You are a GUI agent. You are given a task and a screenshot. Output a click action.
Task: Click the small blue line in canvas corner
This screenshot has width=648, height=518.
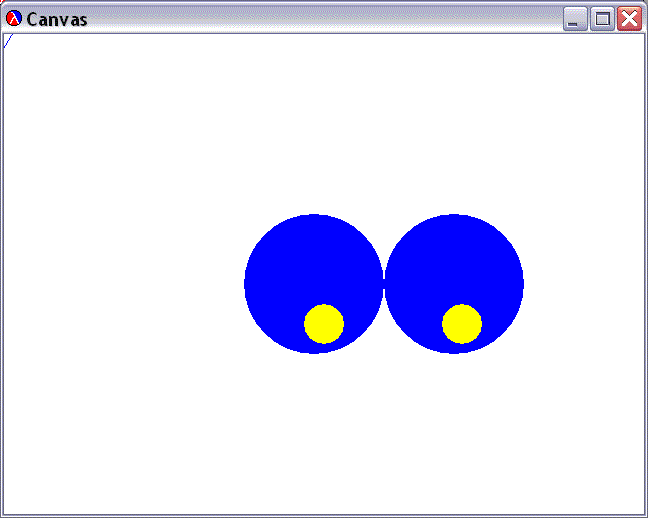pyautogui.click(x=8, y=41)
